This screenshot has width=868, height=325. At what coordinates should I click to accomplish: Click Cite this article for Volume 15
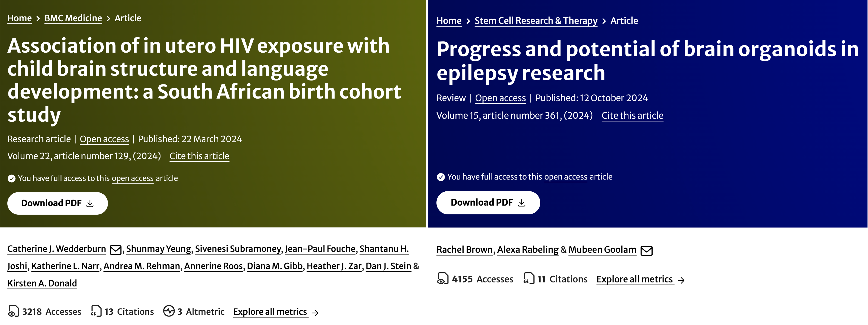click(x=632, y=116)
